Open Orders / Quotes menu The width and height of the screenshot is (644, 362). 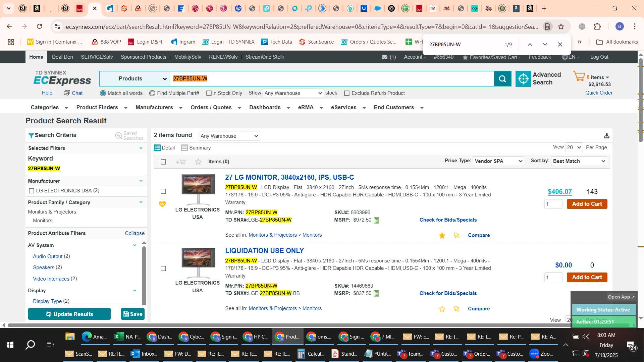pyautogui.click(x=216, y=108)
